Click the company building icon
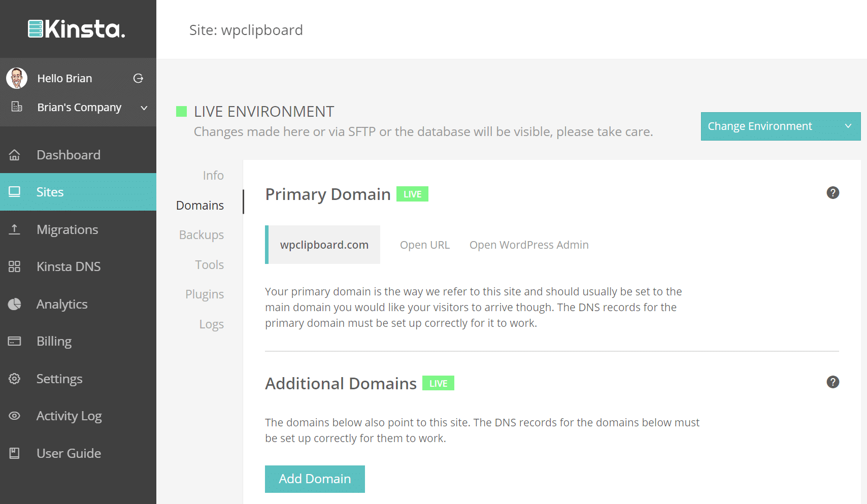 point(17,107)
